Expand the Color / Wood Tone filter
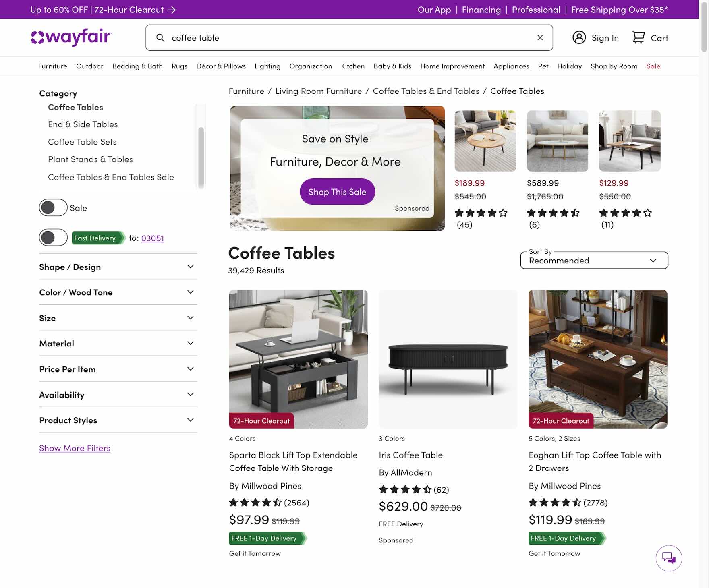Screen dimensions: 709x588 pos(118,292)
